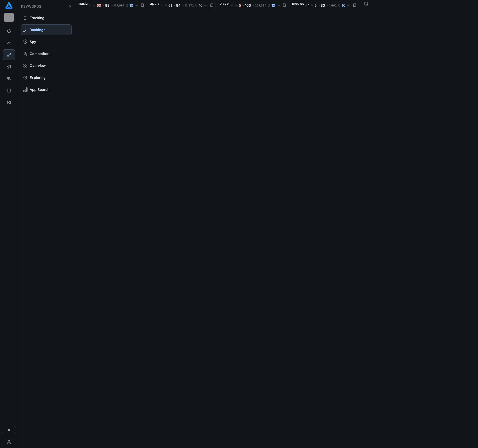Screen dimensions: 478x448
Task: Collapse the Keywords panel with its chevron
Action: pyautogui.click(x=70, y=6)
